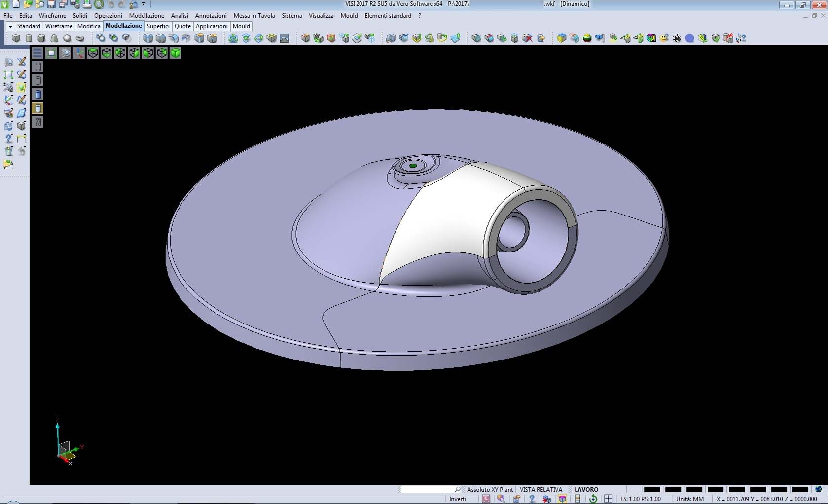Click VISTA RELATIVA in the status bar
This screenshot has height=504, width=828.
[541, 489]
